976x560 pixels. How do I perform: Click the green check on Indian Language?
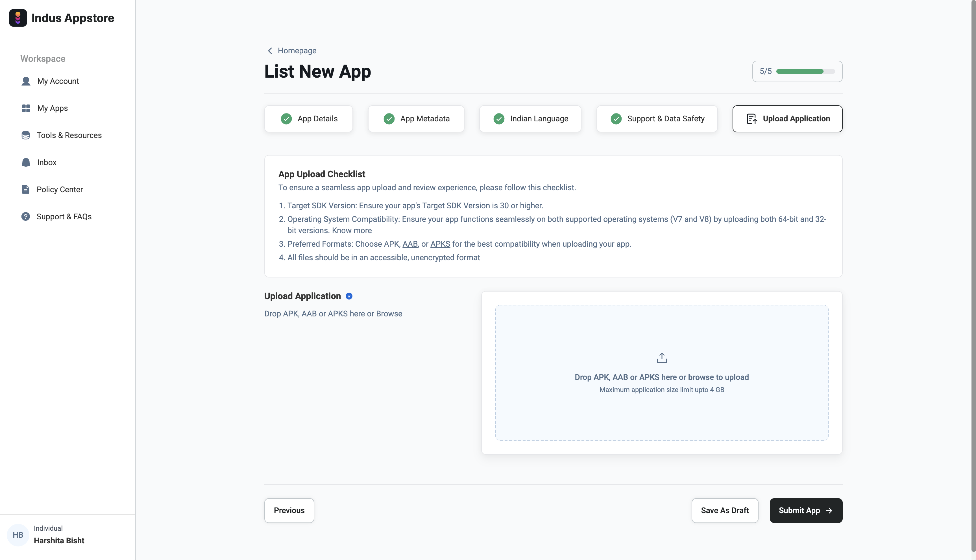click(499, 119)
